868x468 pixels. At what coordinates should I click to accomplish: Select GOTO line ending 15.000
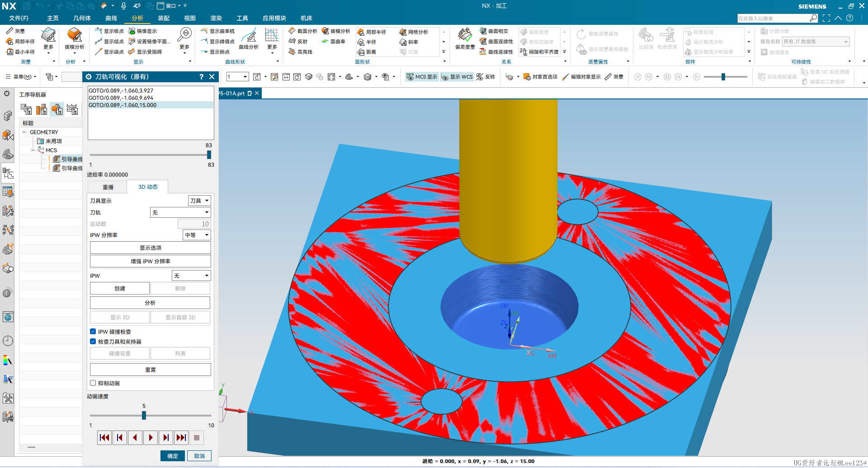pos(151,105)
